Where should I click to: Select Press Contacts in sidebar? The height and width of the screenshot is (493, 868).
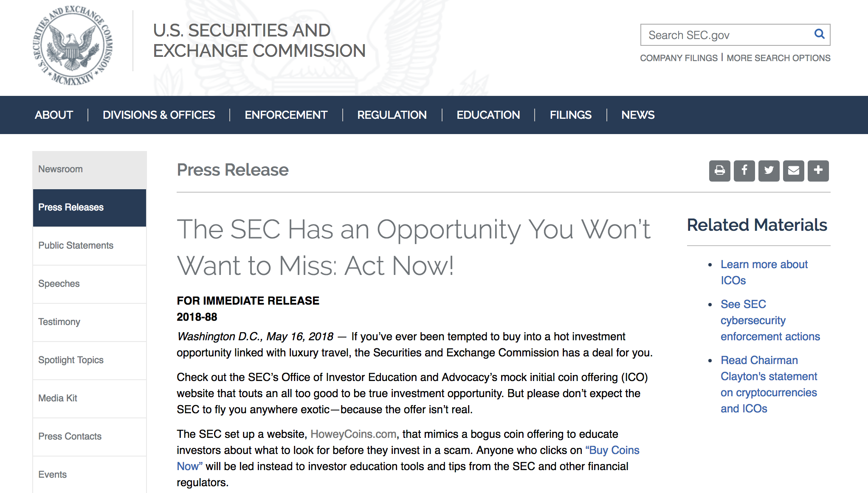point(90,437)
